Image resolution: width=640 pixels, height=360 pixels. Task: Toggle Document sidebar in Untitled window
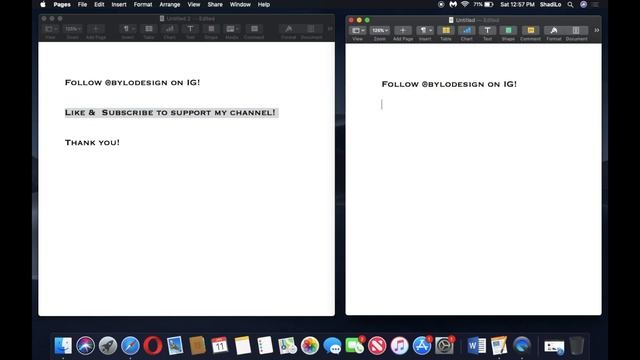pos(576,31)
